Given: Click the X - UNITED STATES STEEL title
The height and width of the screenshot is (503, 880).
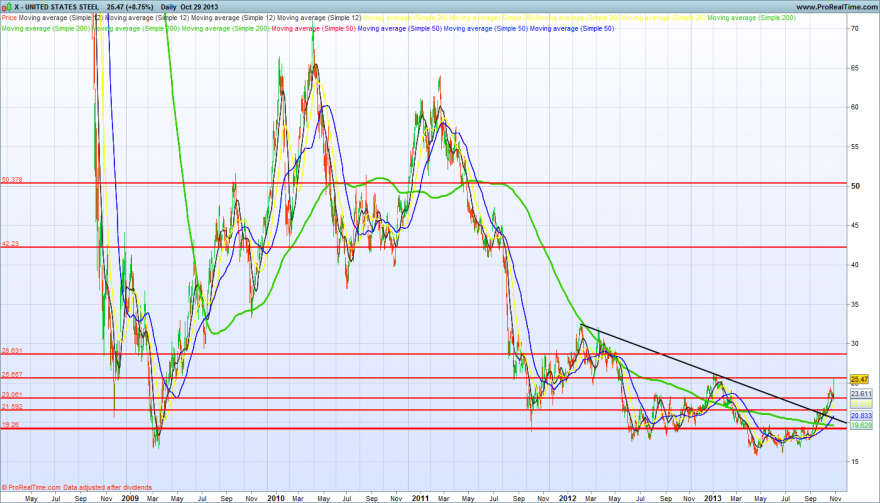Looking at the screenshot, I should pyautogui.click(x=55, y=7).
